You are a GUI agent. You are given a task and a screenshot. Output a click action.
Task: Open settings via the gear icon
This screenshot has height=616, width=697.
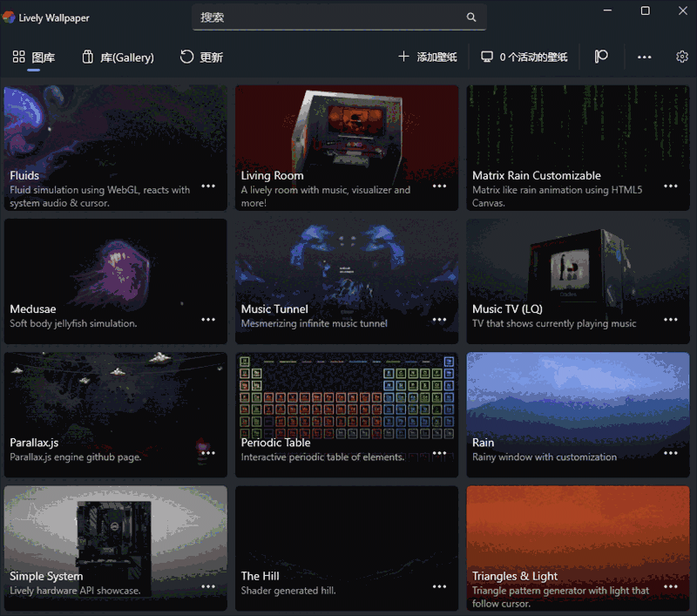click(681, 57)
